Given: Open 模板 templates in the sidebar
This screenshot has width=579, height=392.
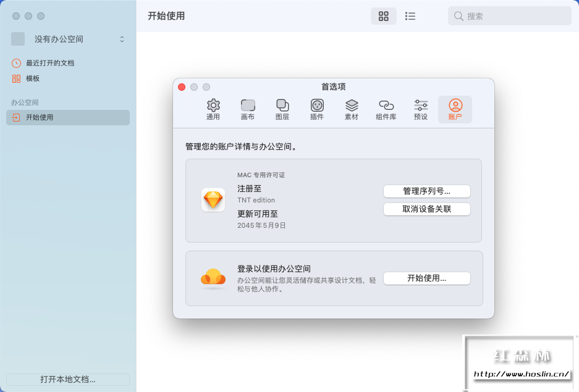Looking at the screenshot, I should pos(26,78).
